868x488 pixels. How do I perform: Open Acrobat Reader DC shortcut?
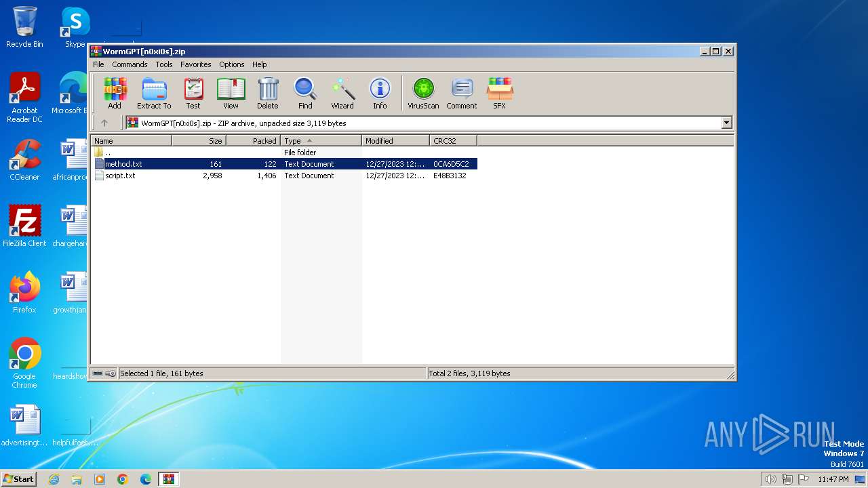point(24,98)
